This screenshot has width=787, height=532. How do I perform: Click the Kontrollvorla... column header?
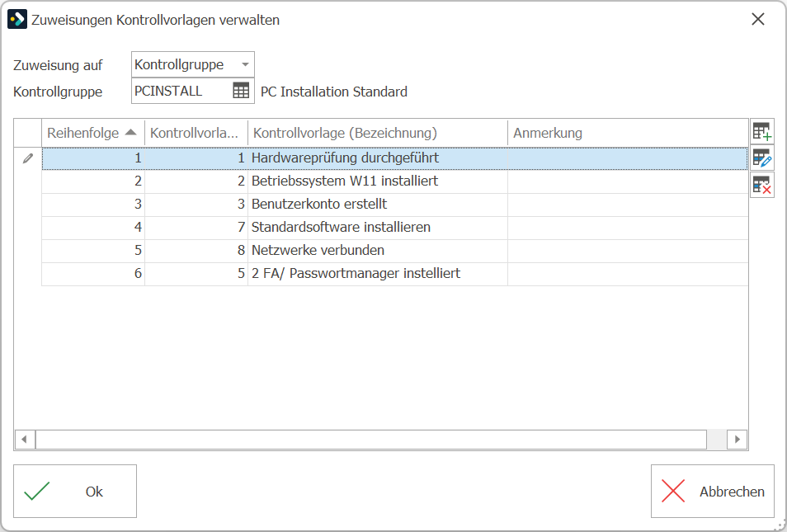pyautogui.click(x=196, y=133)
